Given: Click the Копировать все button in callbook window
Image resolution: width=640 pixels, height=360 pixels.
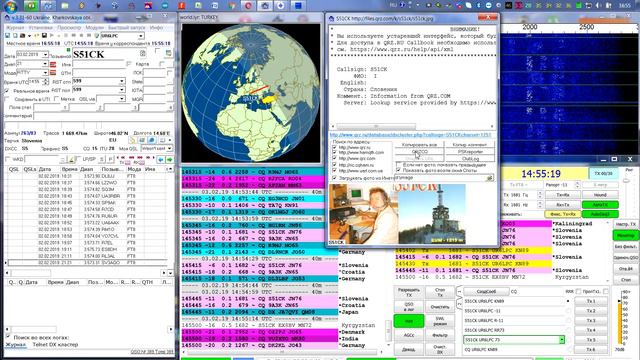Looking at the screenshot, I should pyautogui.click(x=419, y=145).
